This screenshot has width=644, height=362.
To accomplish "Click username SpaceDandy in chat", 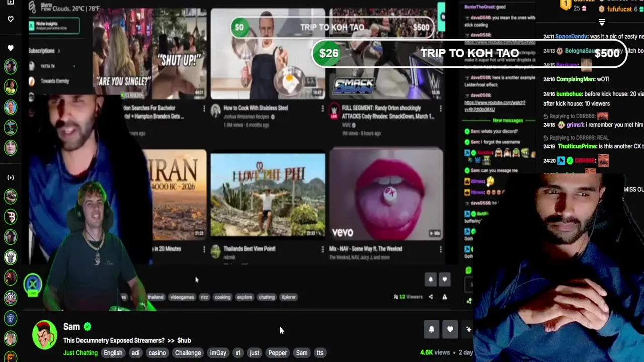I will [572, 37].
